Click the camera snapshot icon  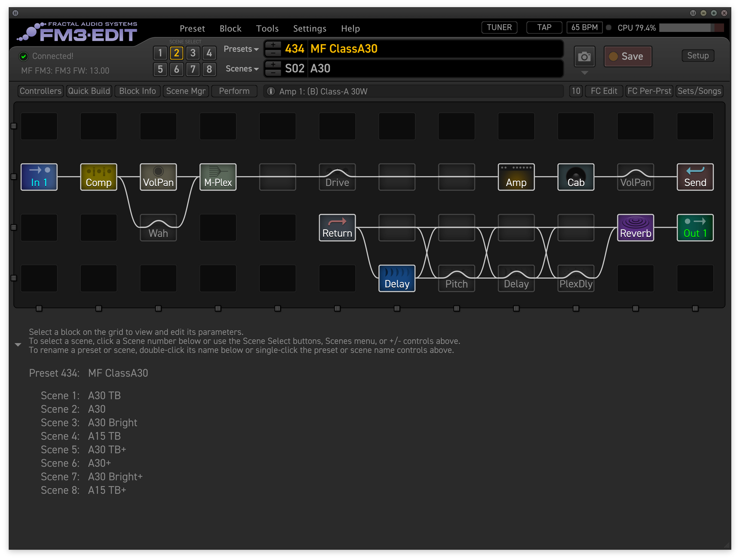point(584,57)
